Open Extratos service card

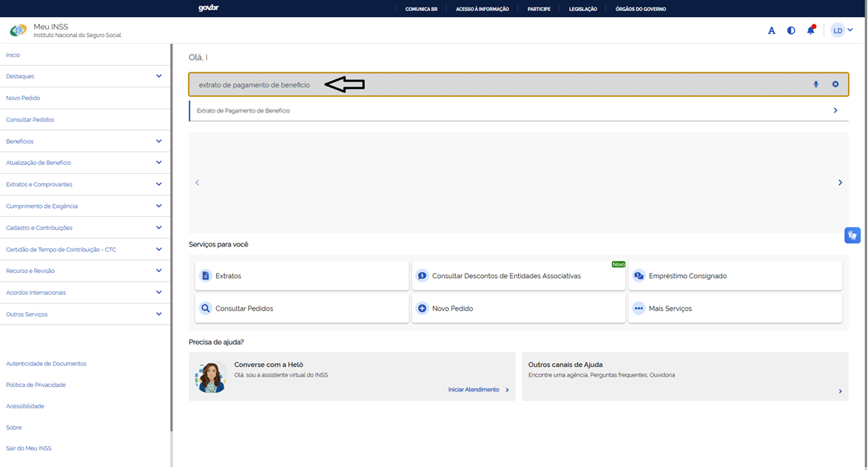[x=302, y=275]
